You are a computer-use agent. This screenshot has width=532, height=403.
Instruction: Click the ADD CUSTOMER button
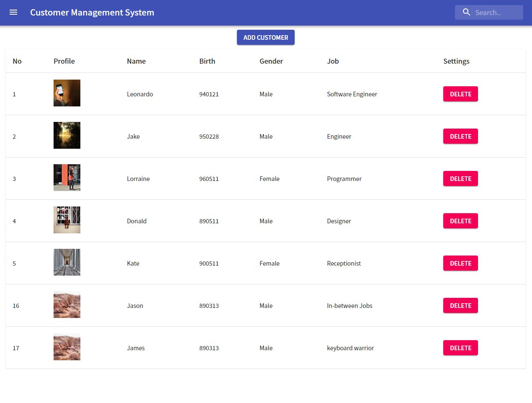click(266, 37)
